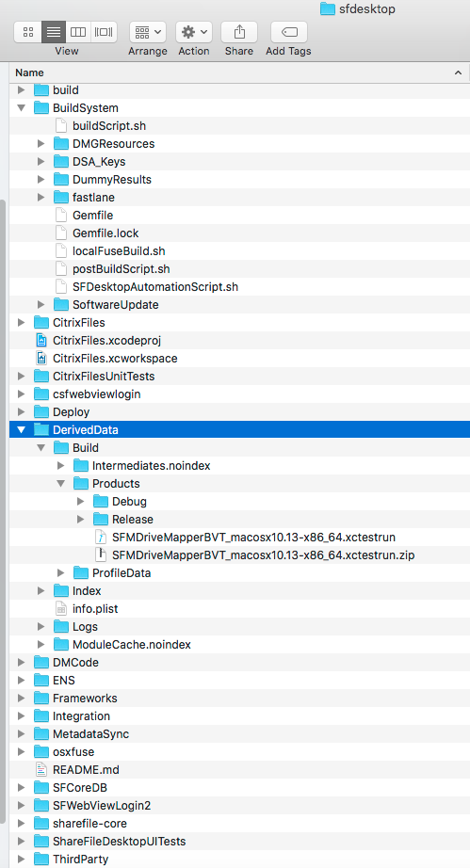Switch to icon view mode
Viewport: 470px width, 868px height.
click(x=27, y=32)
